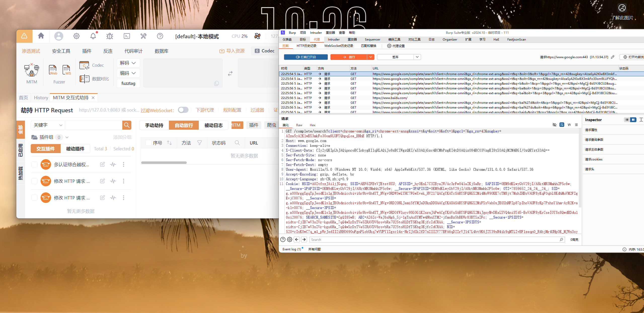The image size is (644, 313).
Task: Open the 关键字 search type dropdown
Action: tap(48, 125)
